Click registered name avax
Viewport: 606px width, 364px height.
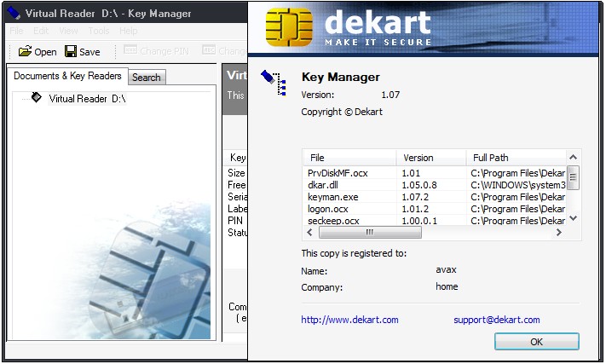click(x=446, y=269)
